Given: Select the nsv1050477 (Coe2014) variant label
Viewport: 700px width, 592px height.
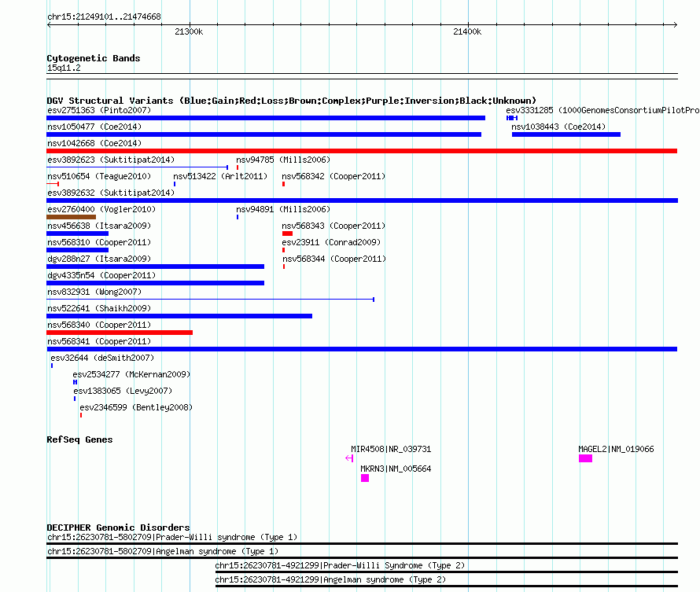Looking at the screenshot, I should (x=94, y=127).
